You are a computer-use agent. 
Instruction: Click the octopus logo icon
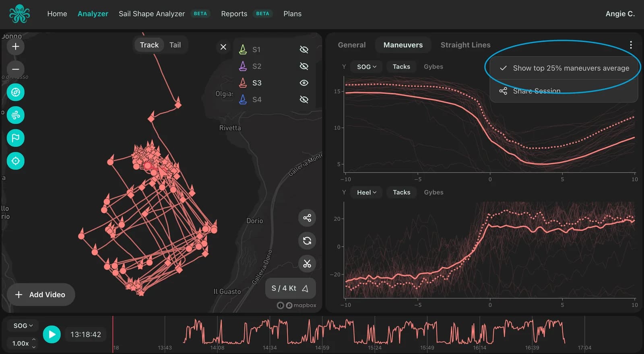click(x=19, y=13)
